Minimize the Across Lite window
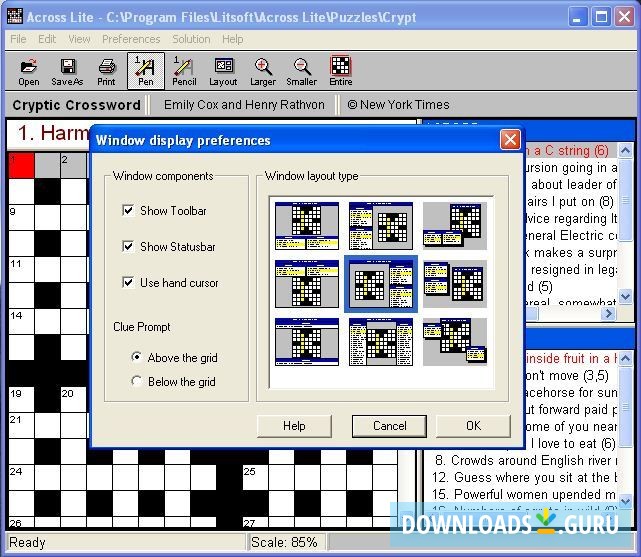This screenshot has width=641, height=557. (x=577, y=17)
